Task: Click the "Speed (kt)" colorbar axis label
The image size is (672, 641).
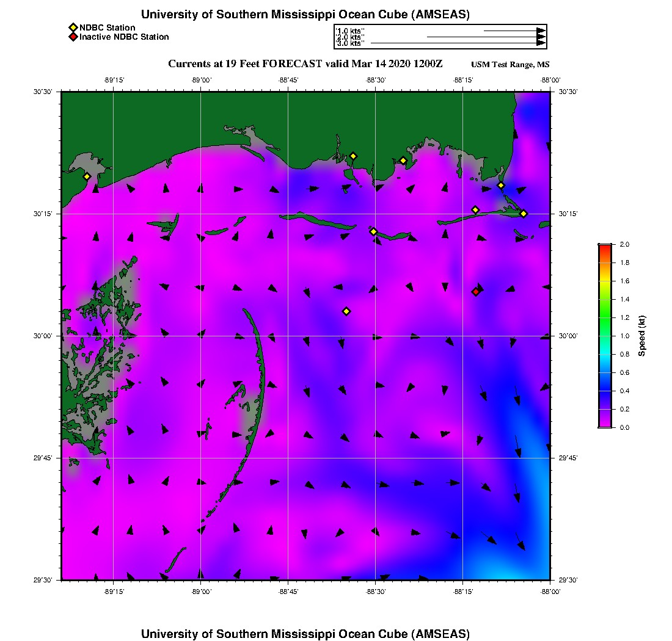Action: [641, 336]
